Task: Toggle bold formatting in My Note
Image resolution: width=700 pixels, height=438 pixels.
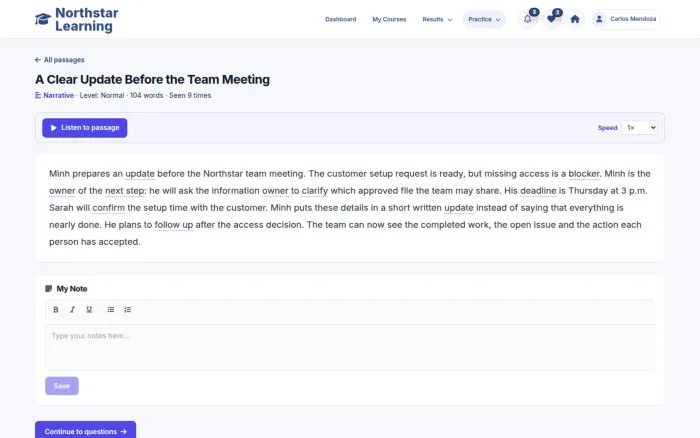Action: 56,309
